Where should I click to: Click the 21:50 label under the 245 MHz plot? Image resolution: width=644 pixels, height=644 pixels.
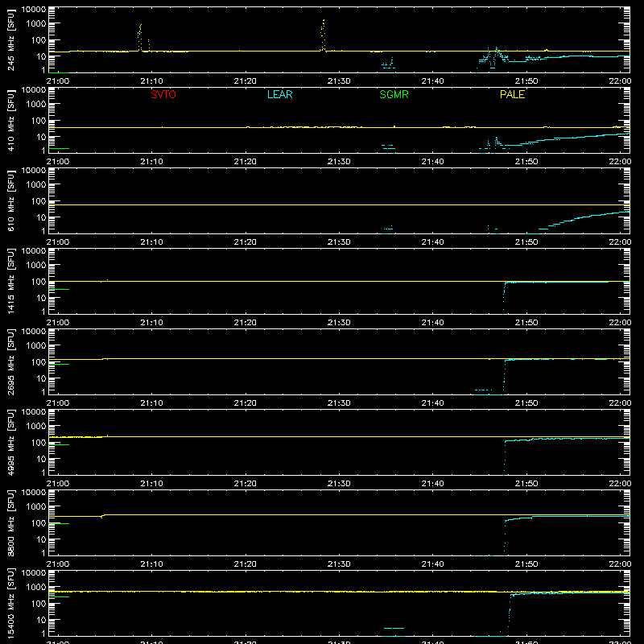(x=526, y=81)
